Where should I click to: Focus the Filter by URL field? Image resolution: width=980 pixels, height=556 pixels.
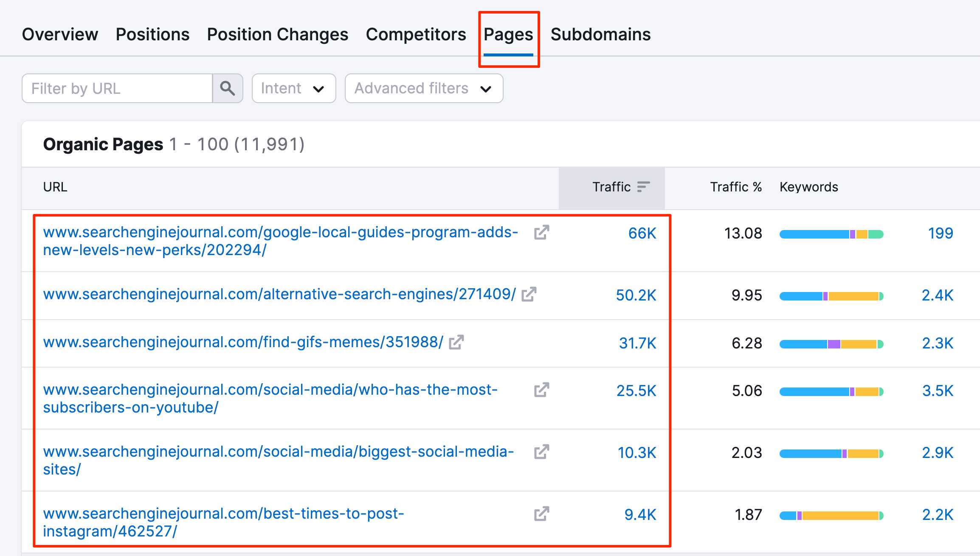117,88
